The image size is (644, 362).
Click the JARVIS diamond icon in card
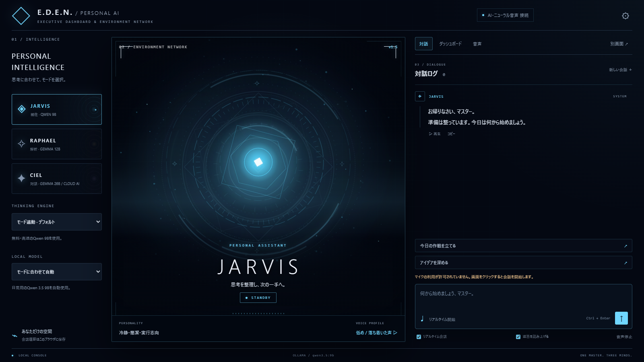(x=22, y=109)
